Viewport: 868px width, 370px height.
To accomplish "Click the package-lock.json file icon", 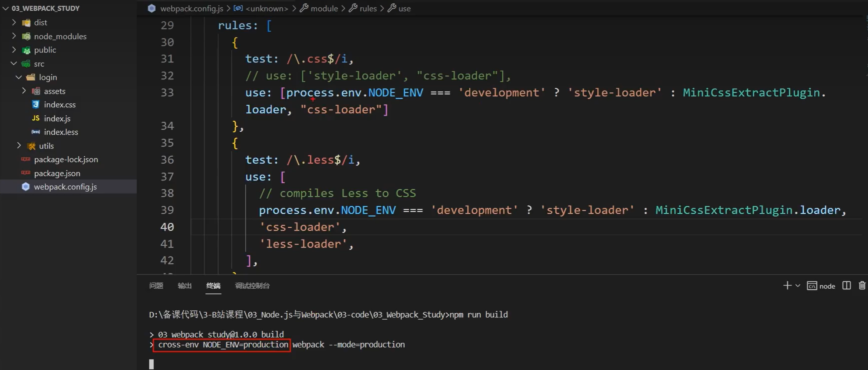I will pyautogui.click(x=26, y=159).
